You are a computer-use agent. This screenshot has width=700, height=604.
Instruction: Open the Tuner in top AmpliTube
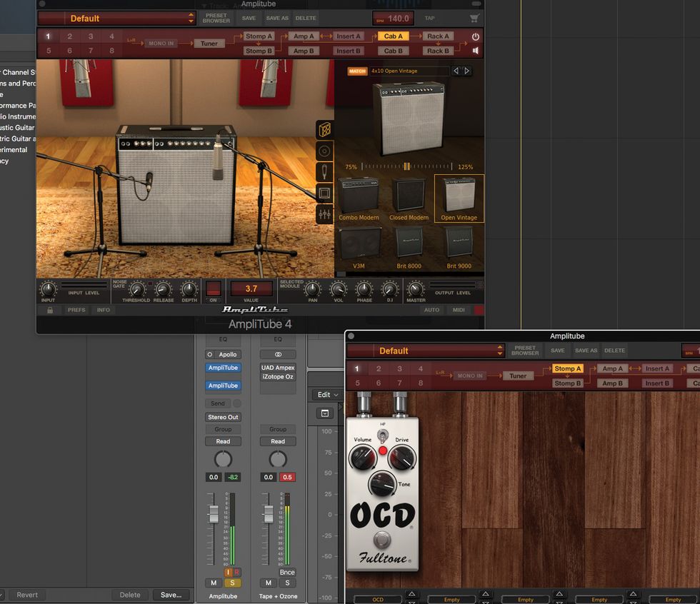(x=209, y=44)
